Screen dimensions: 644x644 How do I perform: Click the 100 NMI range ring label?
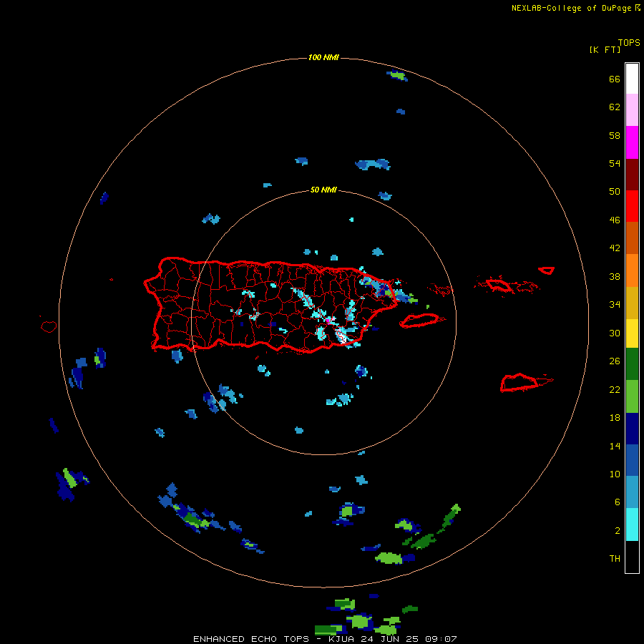323,57
